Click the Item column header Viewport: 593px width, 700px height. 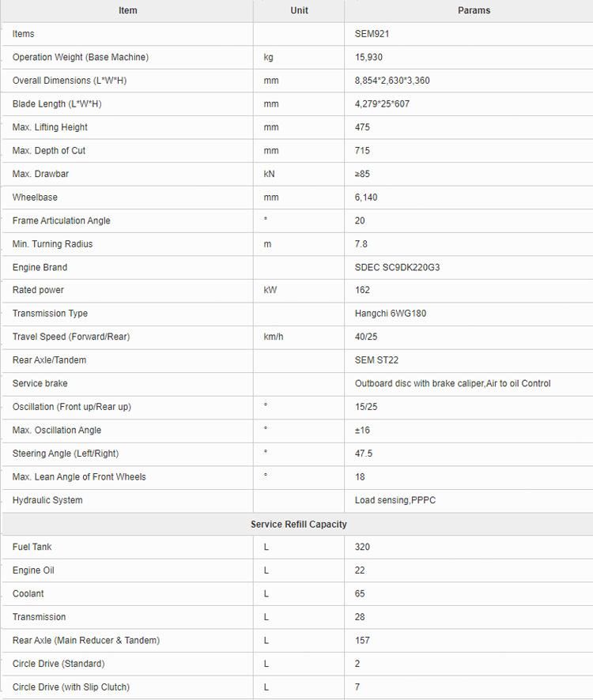tap(128, 10)
